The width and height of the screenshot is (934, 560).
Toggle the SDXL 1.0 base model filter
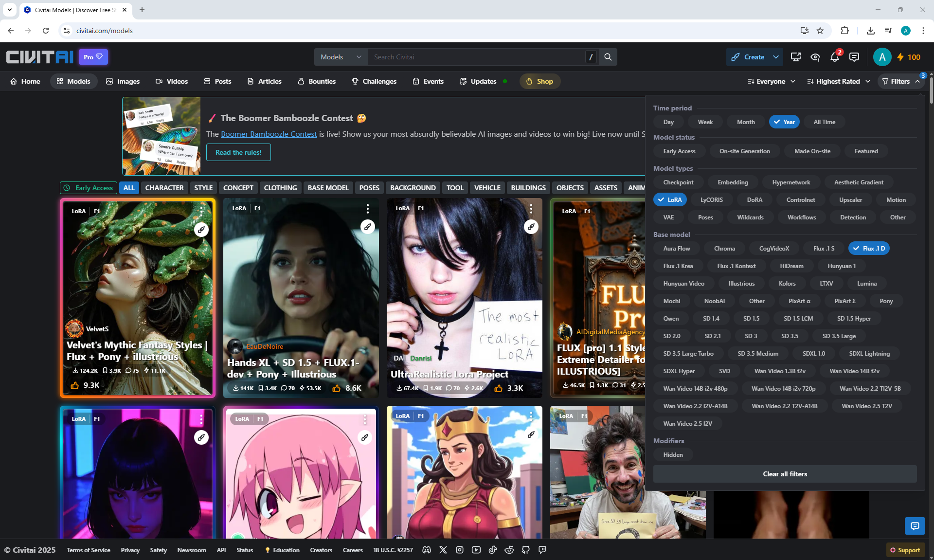(x=813, y=354)
